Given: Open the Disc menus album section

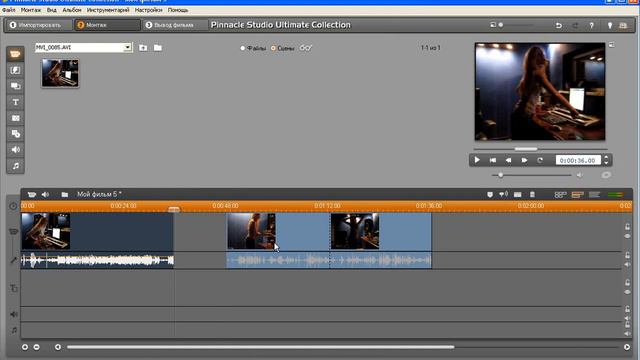Looking at the screenshot, I should tap(15, 134).
